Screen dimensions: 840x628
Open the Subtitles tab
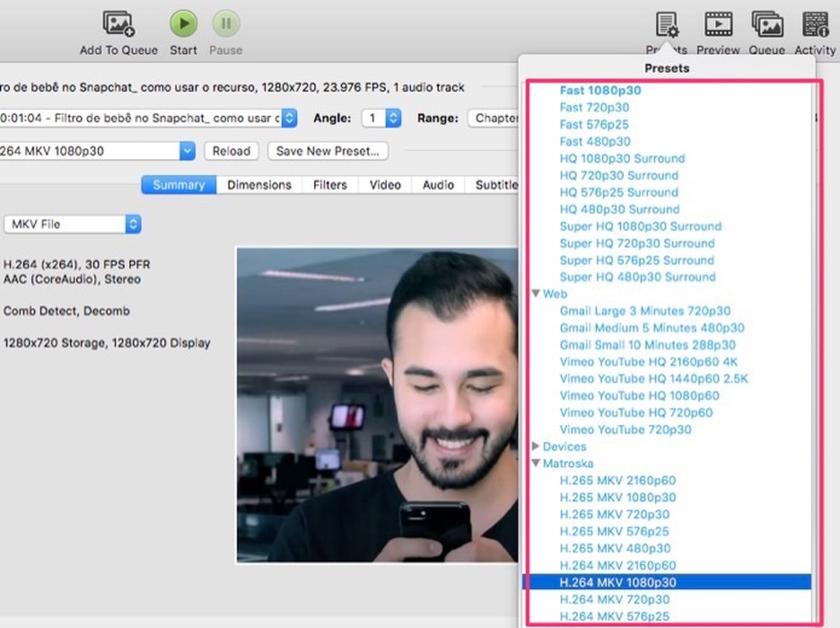click(x=493, y=184)
